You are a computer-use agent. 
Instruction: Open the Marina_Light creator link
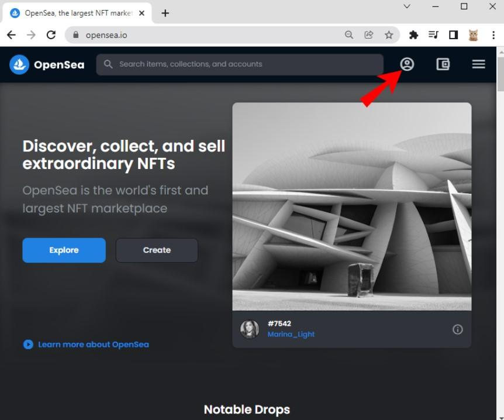291,335
